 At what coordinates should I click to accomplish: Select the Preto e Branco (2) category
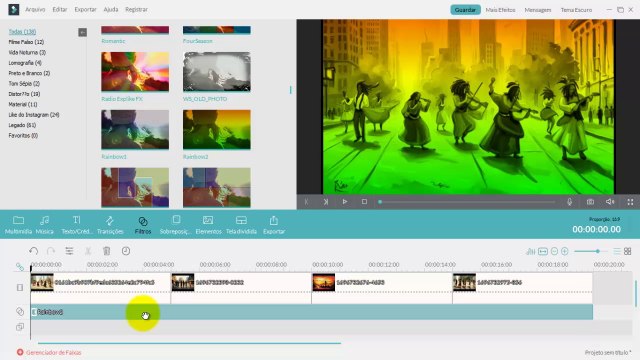pyautogui.click(x=29, y=73)
